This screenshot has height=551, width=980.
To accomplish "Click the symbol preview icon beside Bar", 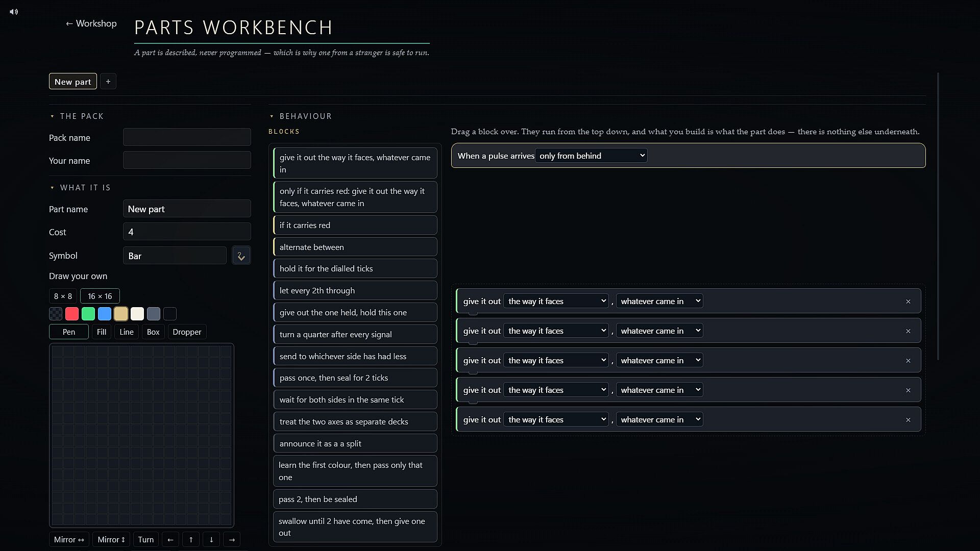I will point(241,256).
